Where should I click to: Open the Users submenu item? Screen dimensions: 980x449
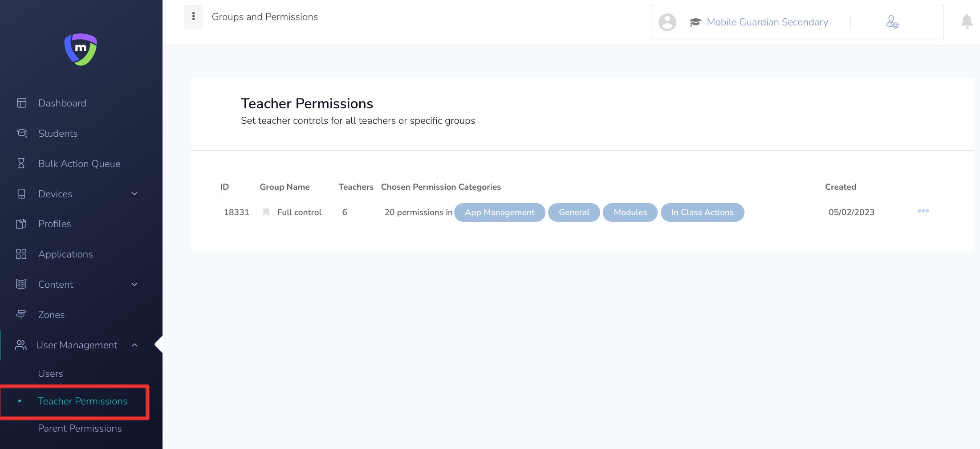50,374
